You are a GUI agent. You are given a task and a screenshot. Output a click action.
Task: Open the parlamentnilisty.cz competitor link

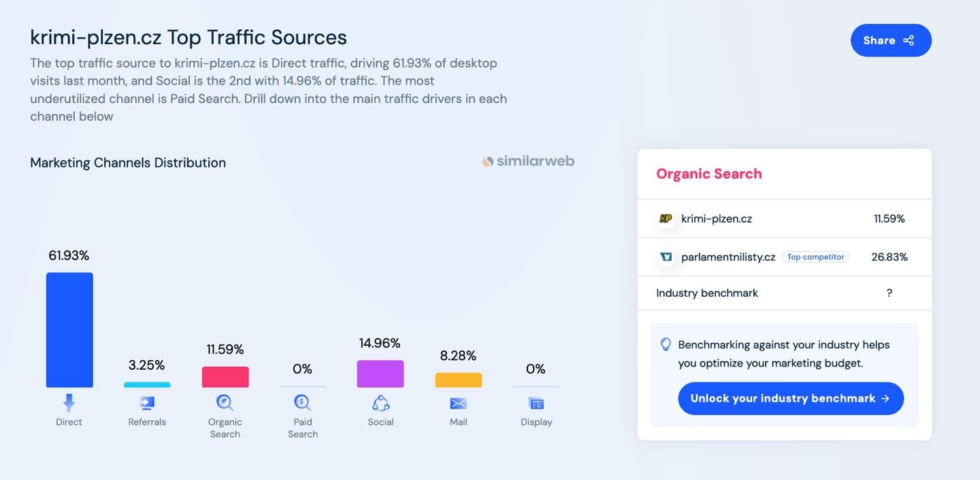pos(728,257)
